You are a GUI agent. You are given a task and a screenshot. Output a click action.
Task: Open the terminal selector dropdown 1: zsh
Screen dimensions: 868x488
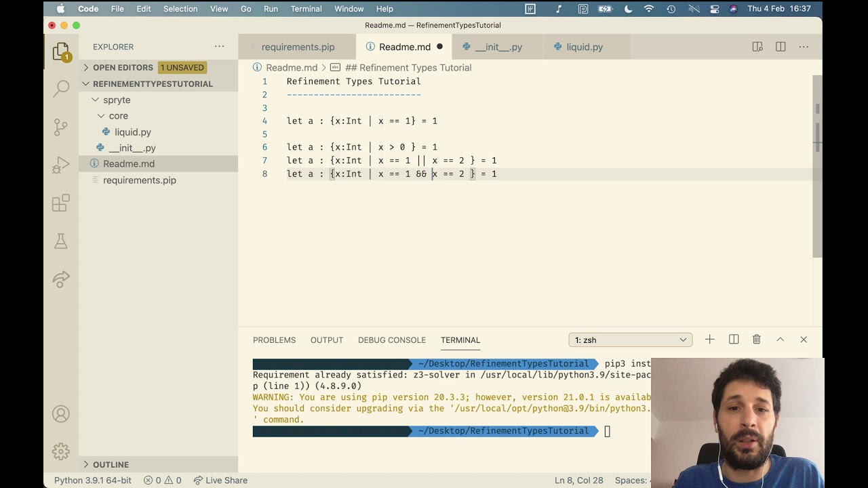(x=631, y=340)
